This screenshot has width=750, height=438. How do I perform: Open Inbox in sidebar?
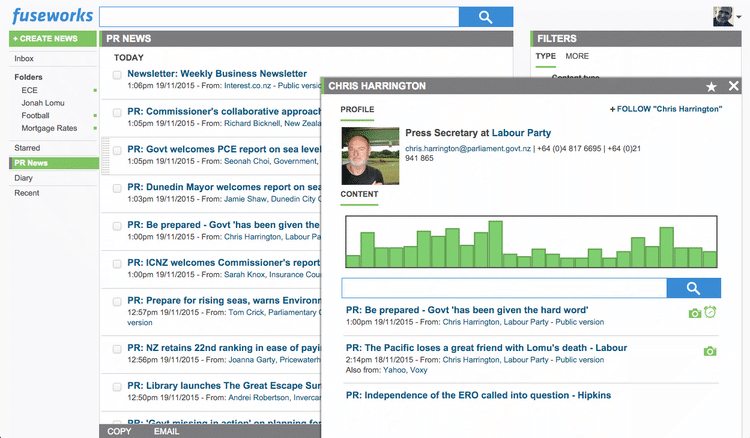coord(24,58)
